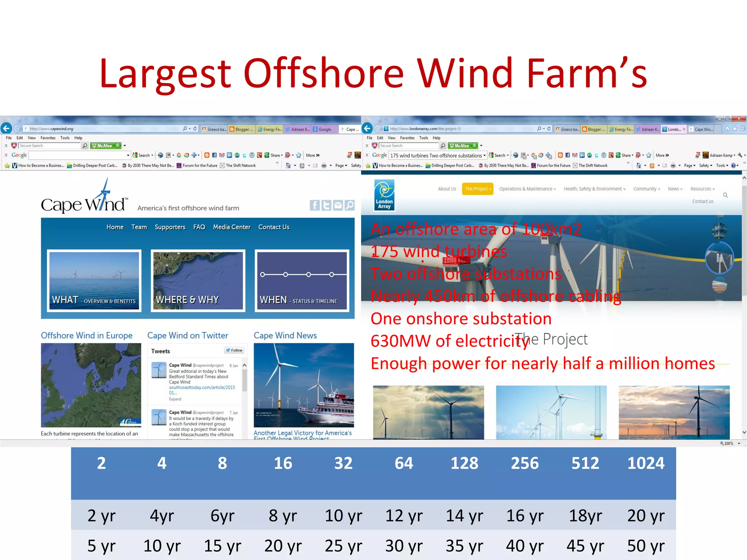Click the search magnifier on London Array website

pos(725,195)
